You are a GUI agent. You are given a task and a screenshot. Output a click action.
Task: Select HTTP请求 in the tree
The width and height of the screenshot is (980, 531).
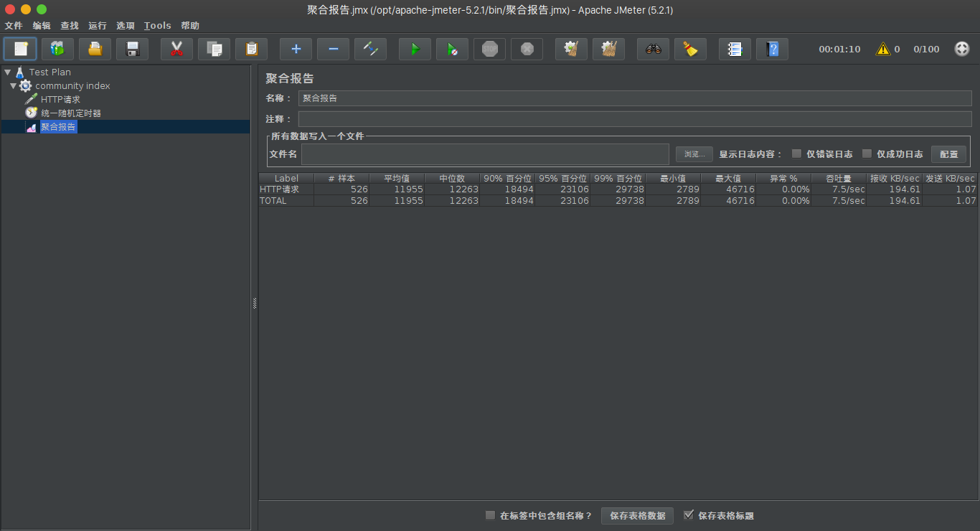click(60, 99)
